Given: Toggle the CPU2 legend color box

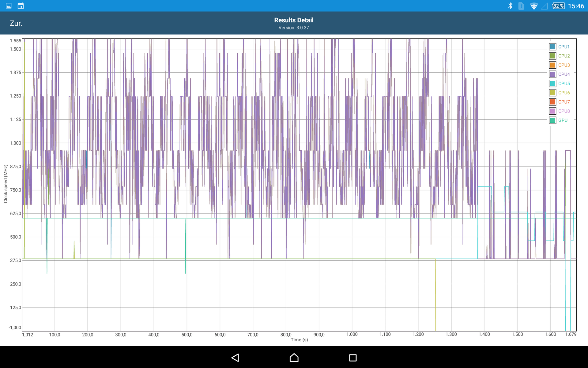Looking at the screenshot, I should 552,56.
